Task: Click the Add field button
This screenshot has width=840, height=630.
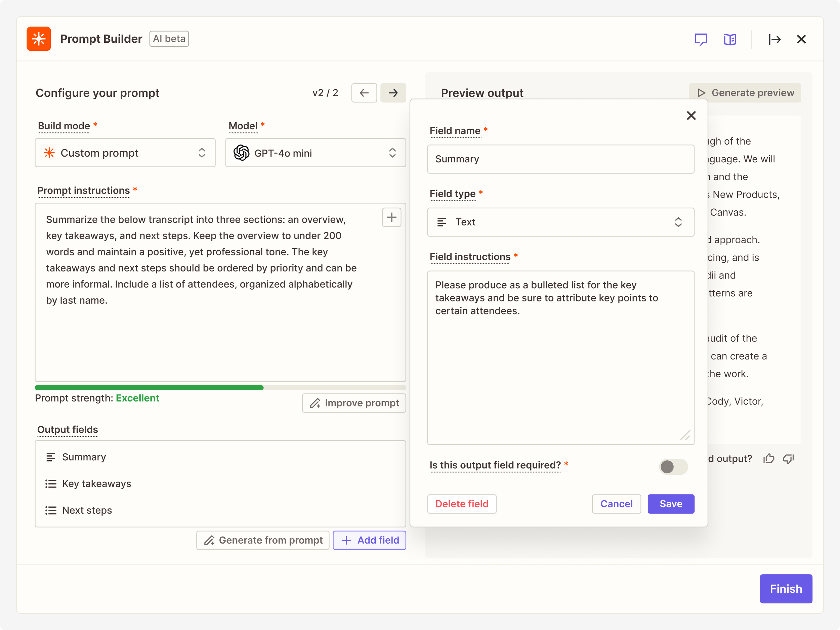Action: (369, 540)
